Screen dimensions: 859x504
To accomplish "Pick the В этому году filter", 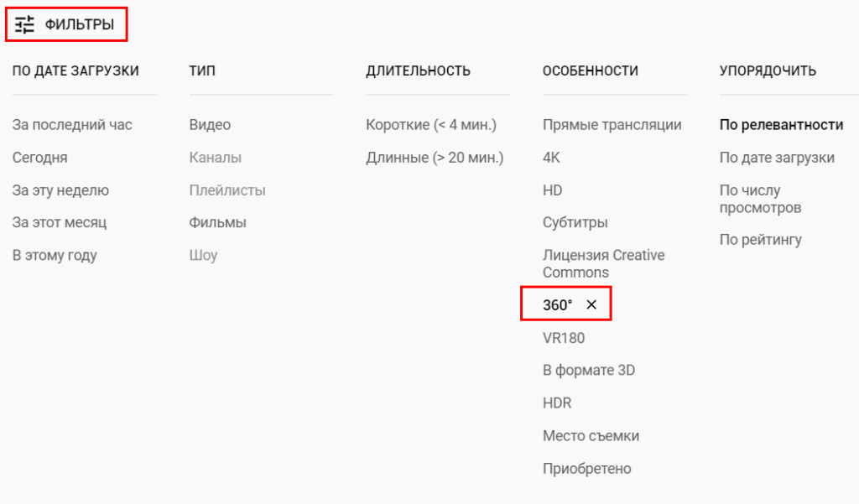I will tap(55, 256).
